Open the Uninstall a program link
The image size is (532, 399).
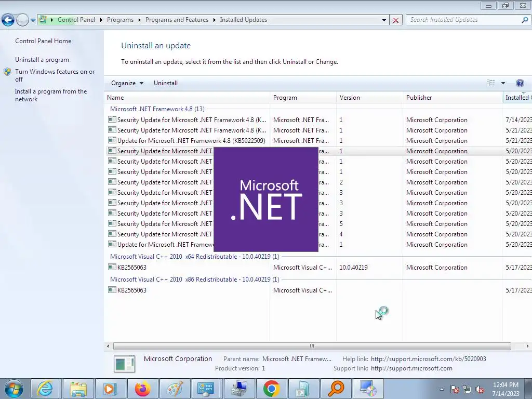tap(42, 60)
